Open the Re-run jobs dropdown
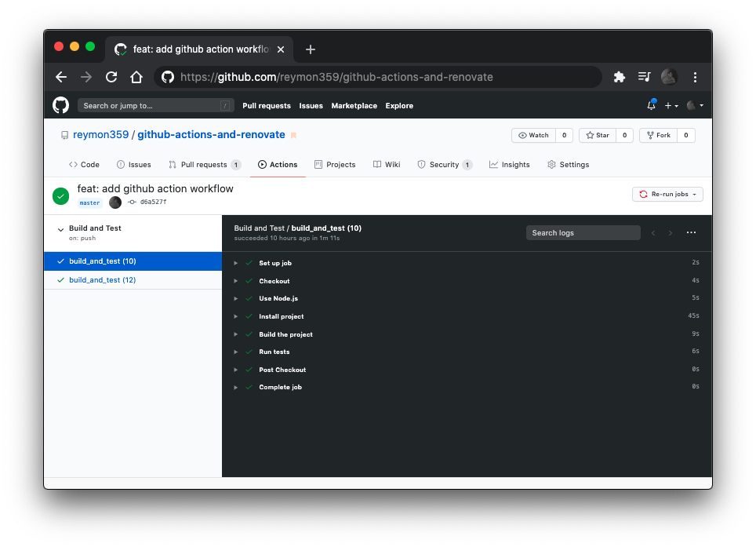Screen dimensions: 756x547 (667, 194)
